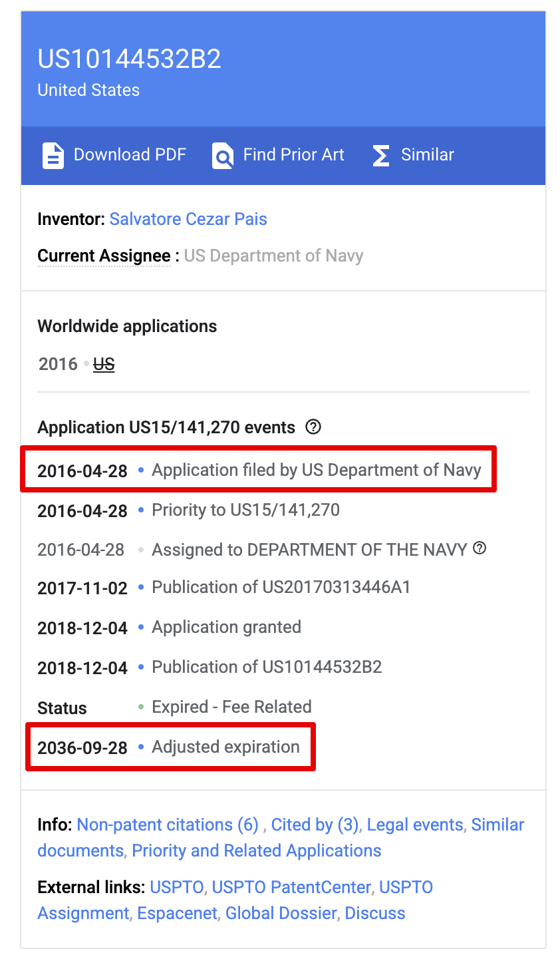Click the Discuss link

[x=375, y=913]
